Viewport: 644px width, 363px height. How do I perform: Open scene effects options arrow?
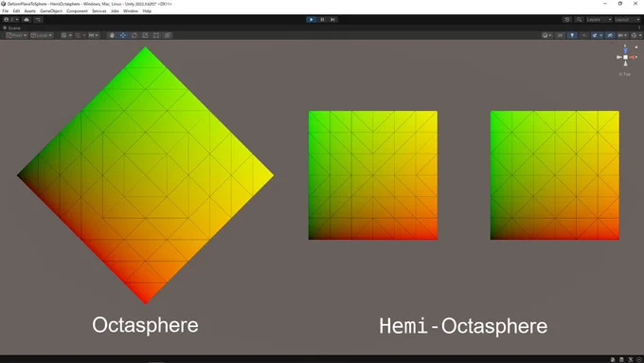pyautogui.click(x=600, y=35)
